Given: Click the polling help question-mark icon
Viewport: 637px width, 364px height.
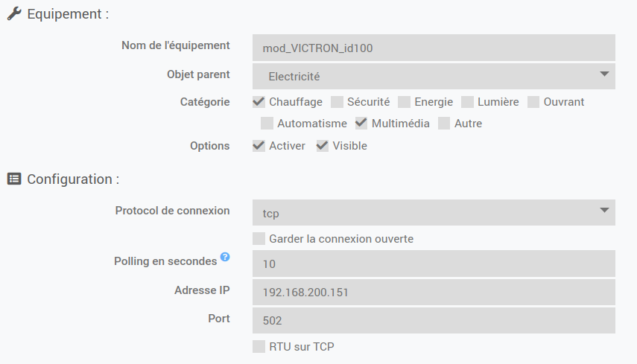Looking at the screenshot, I should (225, 258).
